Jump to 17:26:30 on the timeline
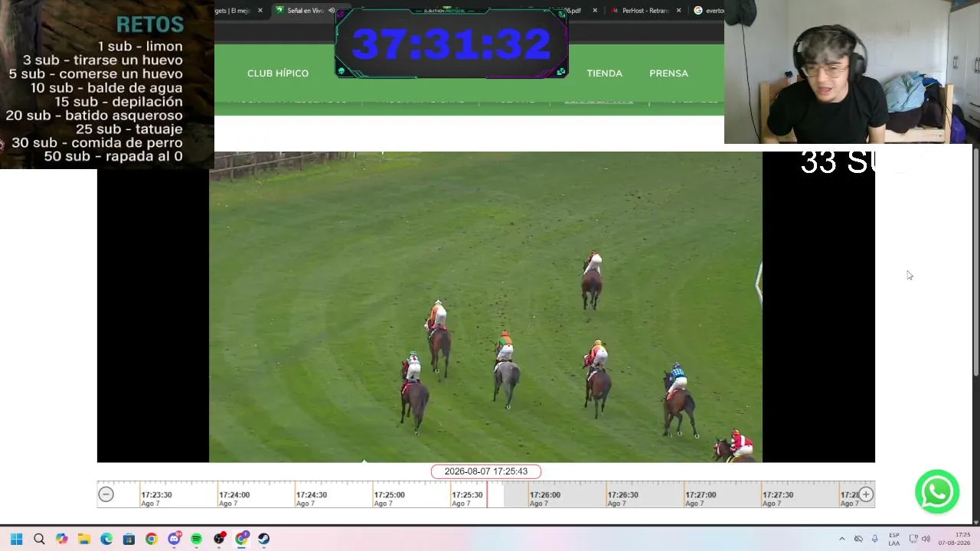980x551 pixels. (x=622, y=495)
